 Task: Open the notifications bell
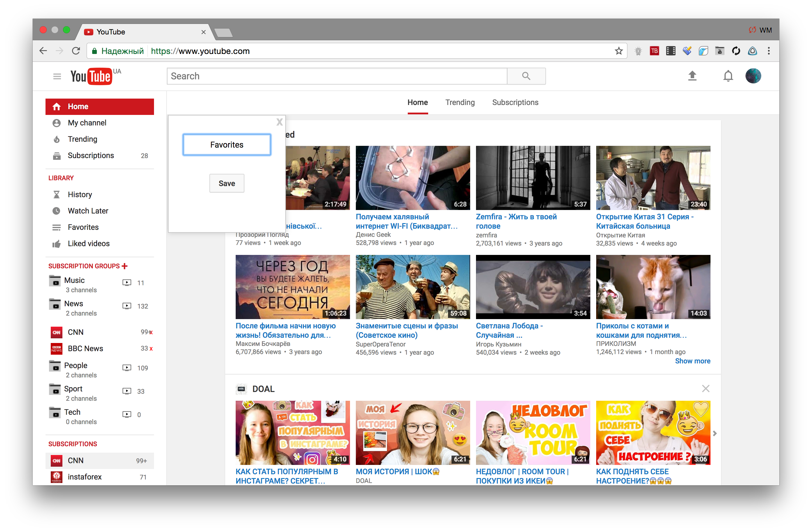coord(728,76)
